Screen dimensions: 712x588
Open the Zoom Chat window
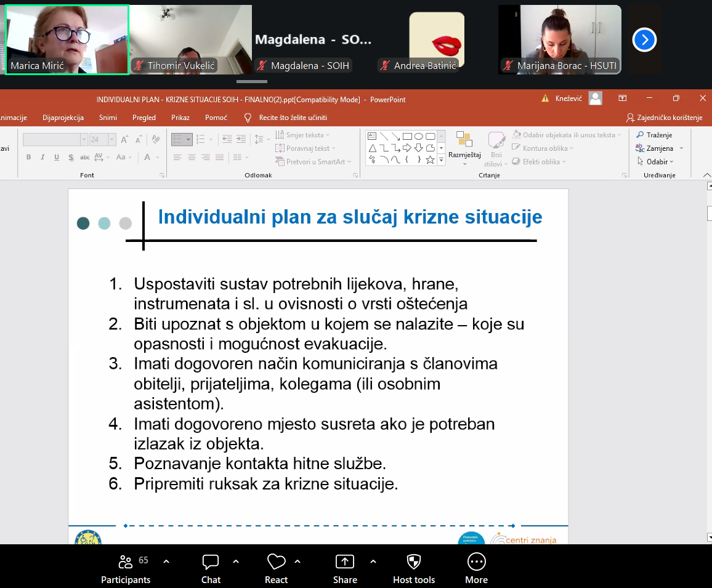(211, 568)
